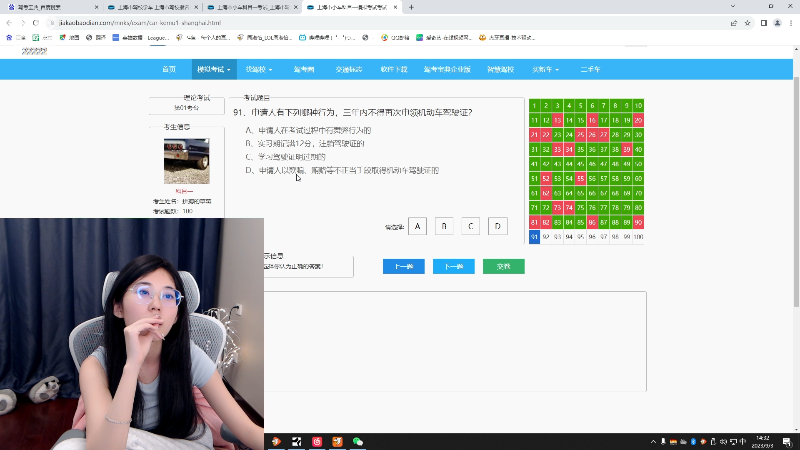Open the black-and-white taskbar app icon
The width and height of the screenshot is (800, 450).
click(296, 441)
